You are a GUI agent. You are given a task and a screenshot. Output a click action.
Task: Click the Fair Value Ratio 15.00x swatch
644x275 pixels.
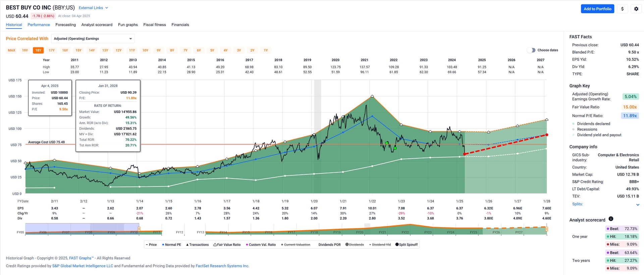tap(630, 107)
